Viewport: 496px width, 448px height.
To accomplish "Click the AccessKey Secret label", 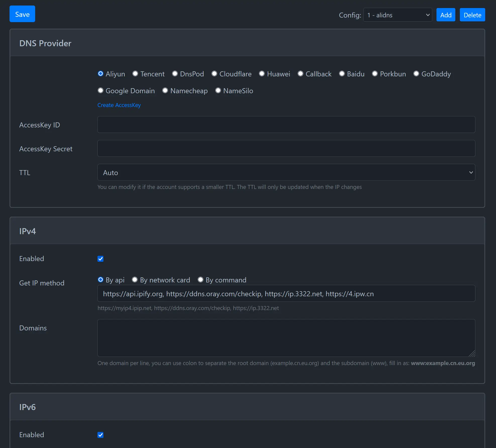I will tap(46, 149).
